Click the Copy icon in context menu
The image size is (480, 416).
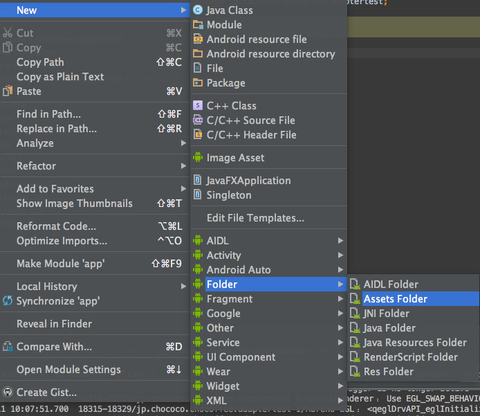(7, 47)
